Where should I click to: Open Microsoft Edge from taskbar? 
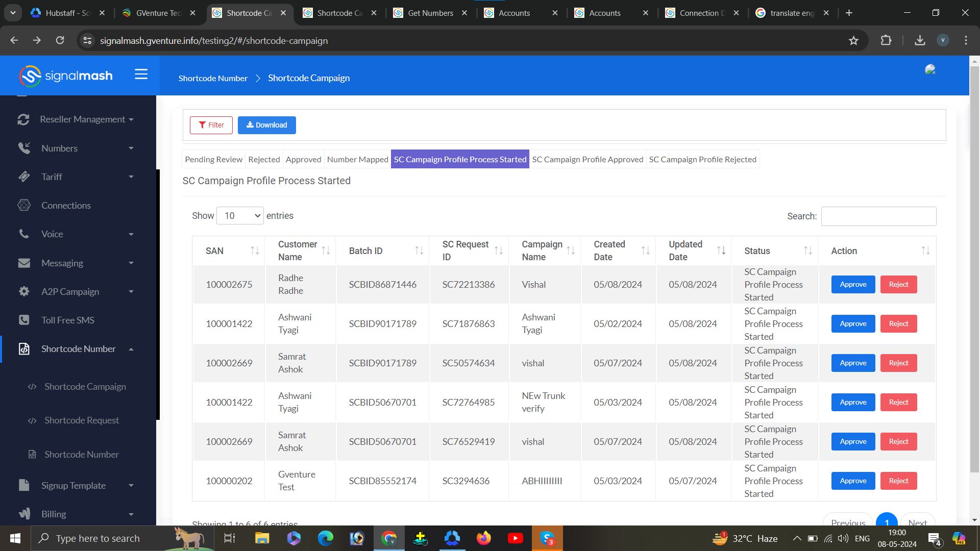tap(325, 538)
